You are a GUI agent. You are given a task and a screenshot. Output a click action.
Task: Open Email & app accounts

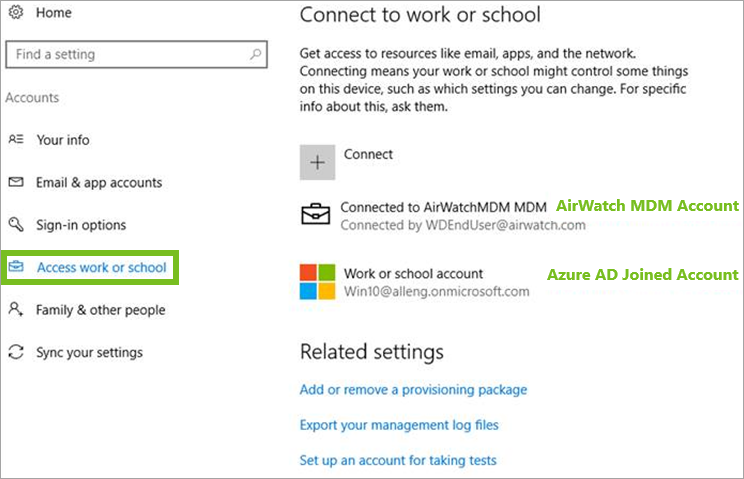[99, 183]
